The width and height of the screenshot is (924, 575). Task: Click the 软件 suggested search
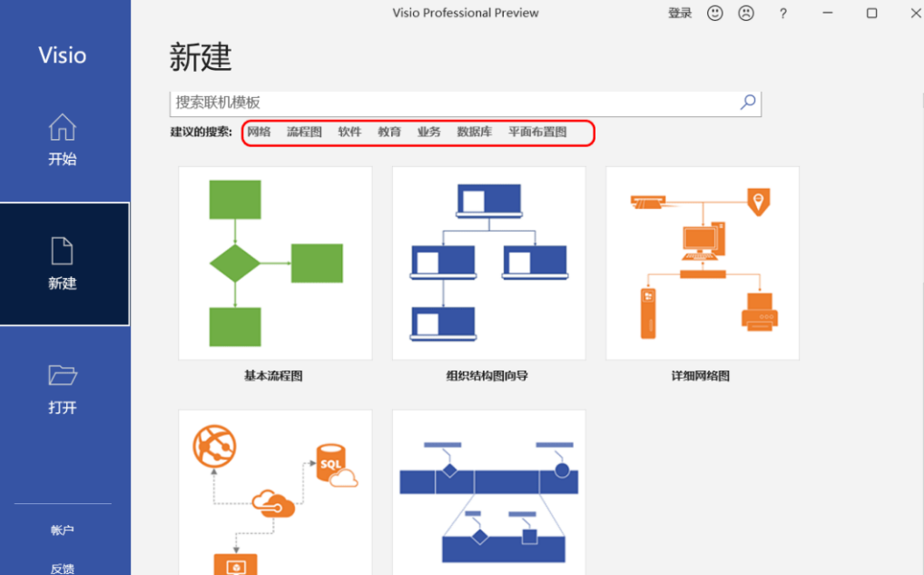click(x=349, y=131)
